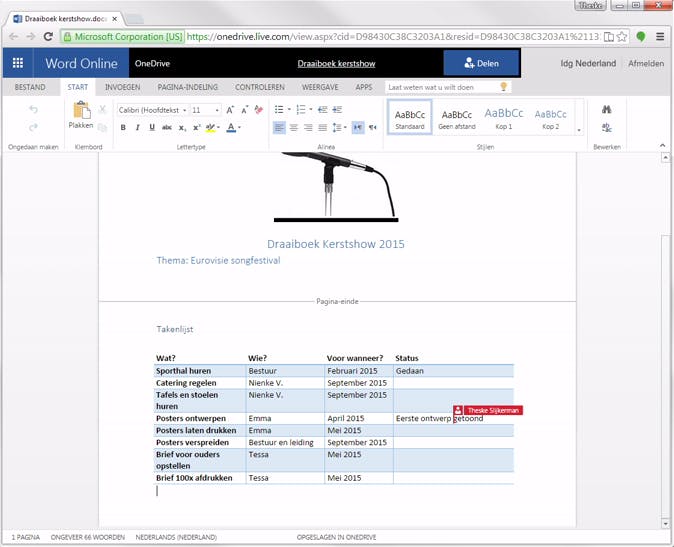This screenshot has height=547, width=674.
Task: Redo the last action
Action: (x=33, y=127)
